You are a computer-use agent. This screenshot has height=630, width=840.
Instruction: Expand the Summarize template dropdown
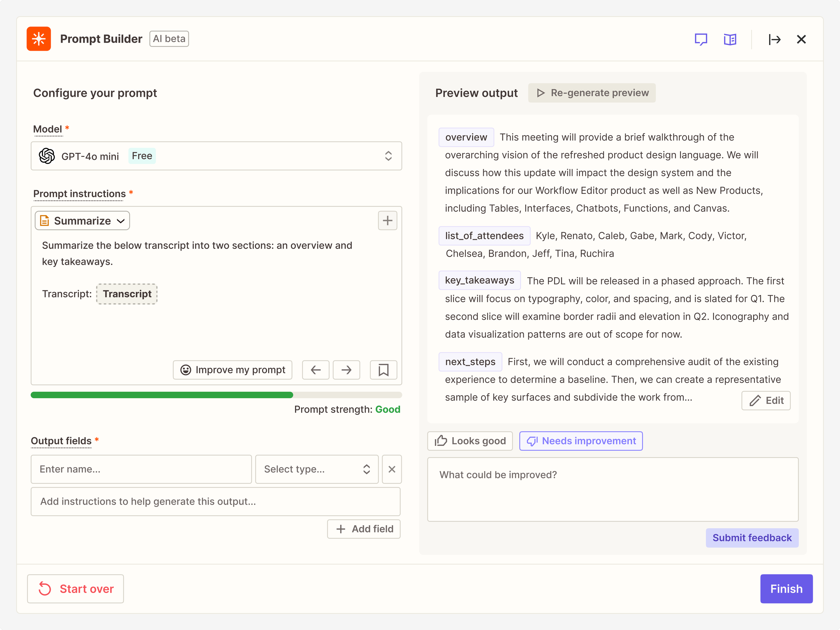82,221
